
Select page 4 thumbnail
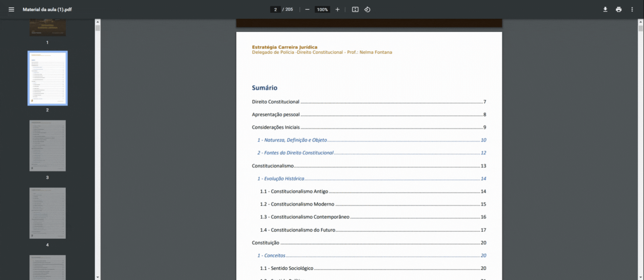pyautogui.click(x=47, y=213)
